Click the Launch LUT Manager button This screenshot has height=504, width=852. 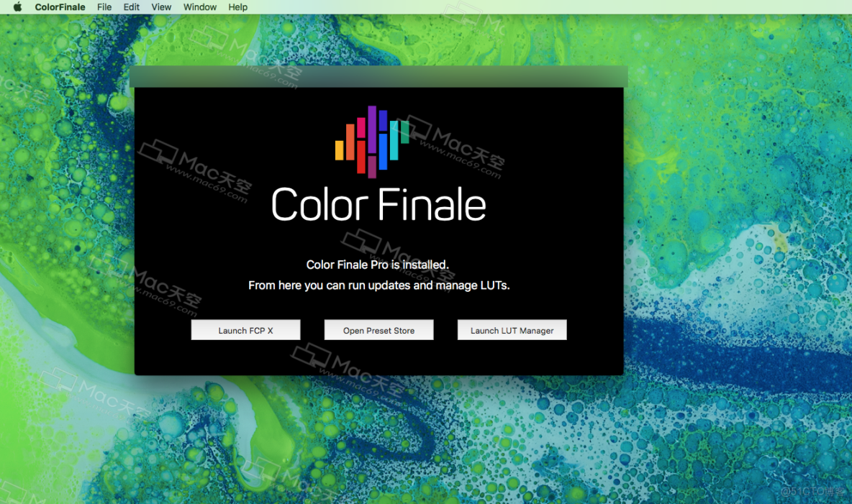512,330
